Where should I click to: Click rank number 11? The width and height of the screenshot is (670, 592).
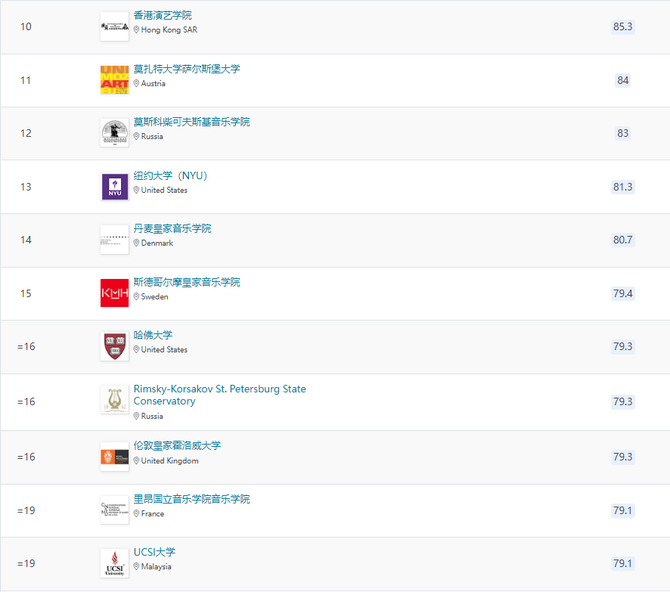point(26,80)
